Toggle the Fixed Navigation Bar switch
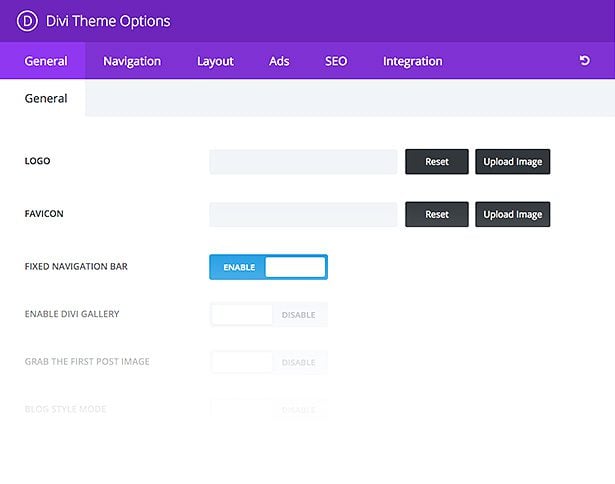The width and height of the screenshot is (615, 484). pyautogui.click(x=268, y=267)
